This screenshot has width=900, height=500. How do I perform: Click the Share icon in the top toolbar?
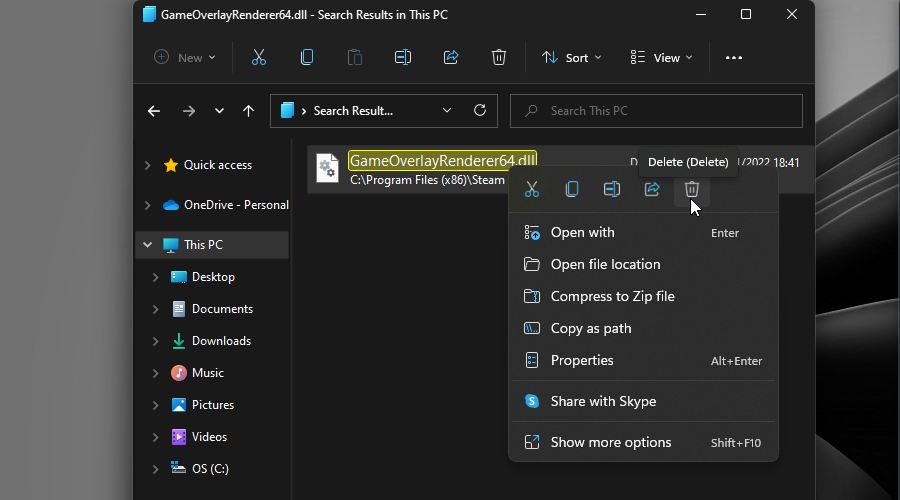point(451,57)
